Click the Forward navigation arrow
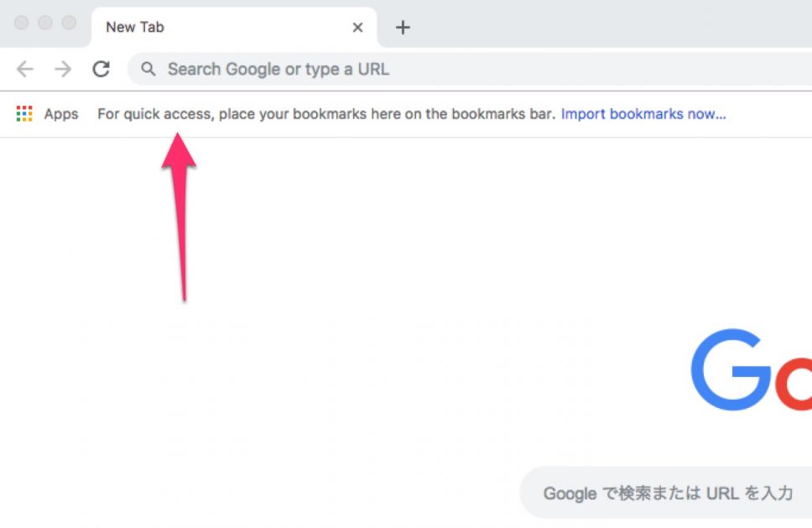Image resolution: width=812 pixels, height=528 pixels. click(x=63, y=69)
